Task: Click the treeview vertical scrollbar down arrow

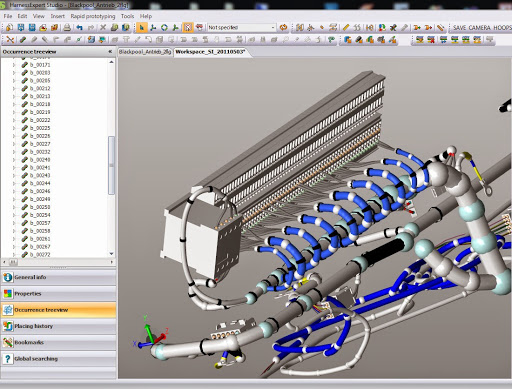Action: (x=111, y=254)
